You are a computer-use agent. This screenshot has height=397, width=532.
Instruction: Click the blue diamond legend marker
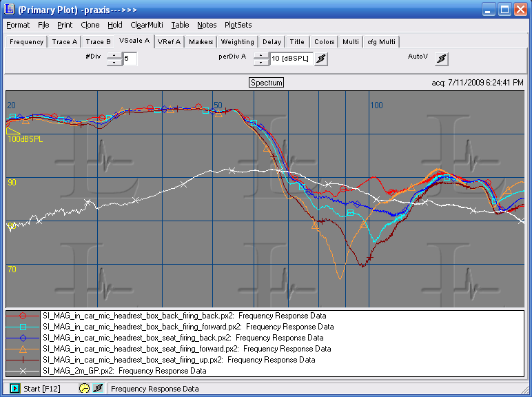(23, 338)
